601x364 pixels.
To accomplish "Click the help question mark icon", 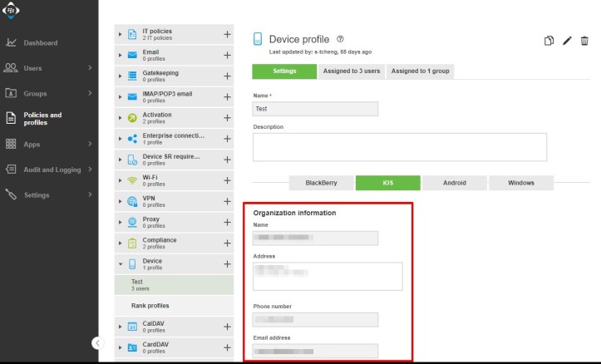I will point(341,39).
